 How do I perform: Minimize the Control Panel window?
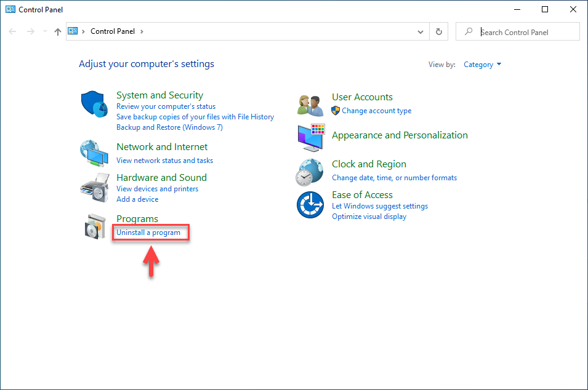point(517,9)
